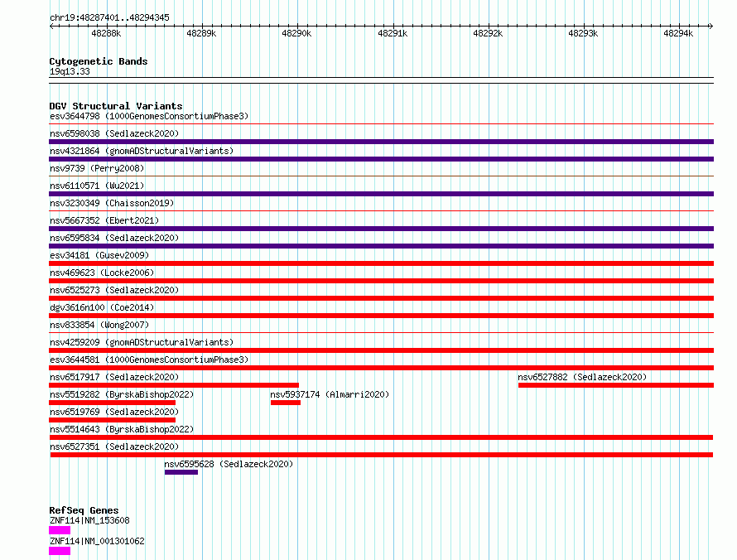This screenshot has height=560, width=737.
Task: Click the ZNF114|NM_001301062 gene label
Action: tap(97, 541)
